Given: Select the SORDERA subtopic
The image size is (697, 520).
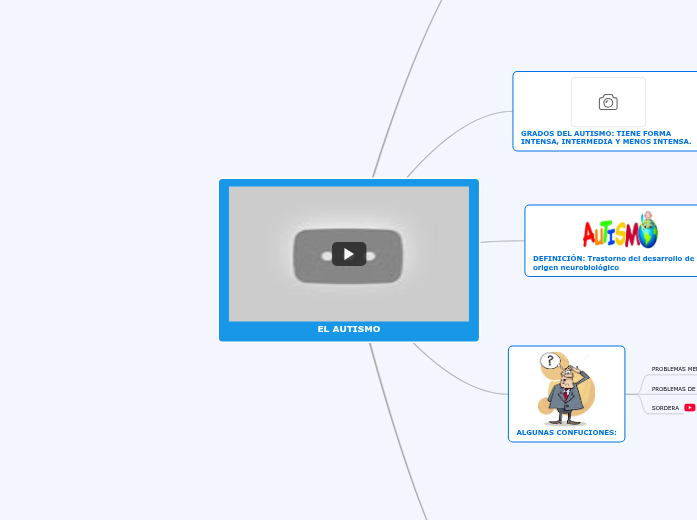Looking at the screenshot, I should tap(665, 408).
